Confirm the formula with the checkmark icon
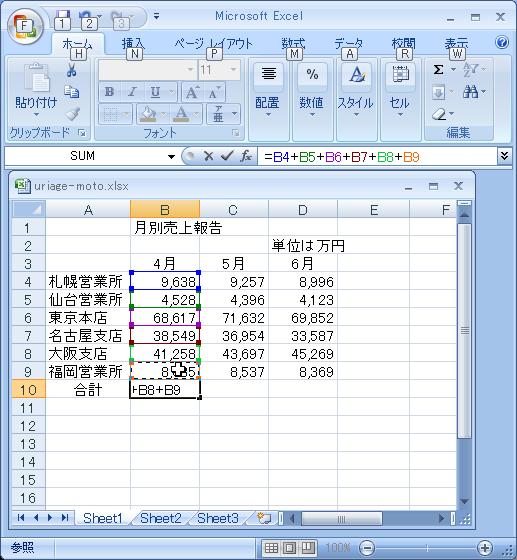The image size is (517, 560). pyautogui.click(x=227, y=156)
